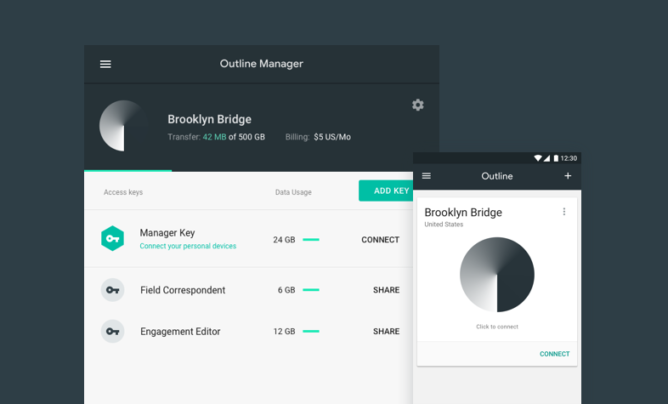Click the Wi-Fi status icon on phone

(x=537, y=158)
